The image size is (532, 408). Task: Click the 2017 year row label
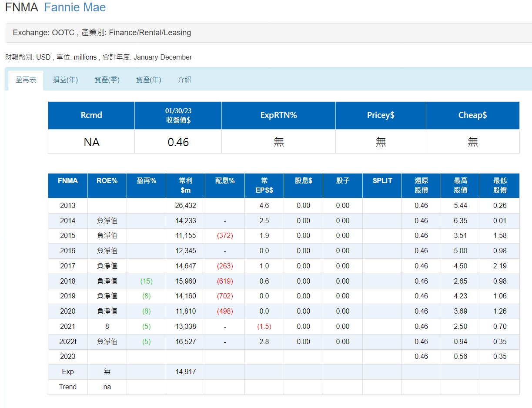pos(68,266)
